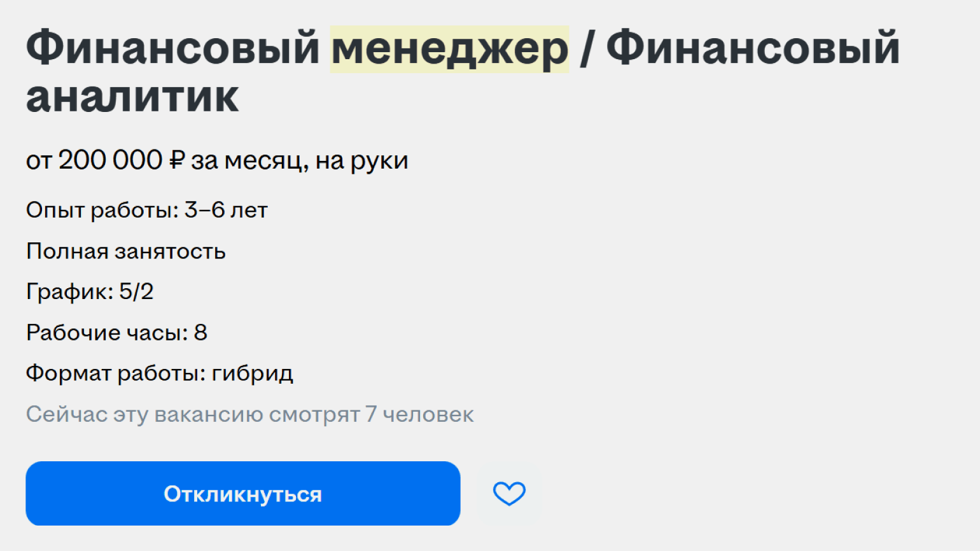Click the 'Сейчас эту вакансию смотрят' text
This screenshot has height=551, width=980.
[193, 415]
